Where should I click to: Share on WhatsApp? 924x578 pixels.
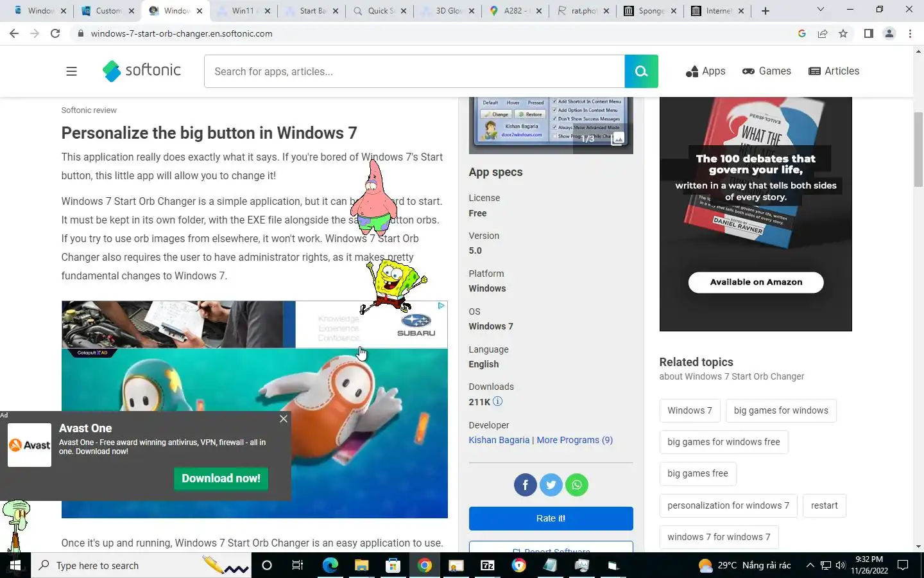[577, 485]
